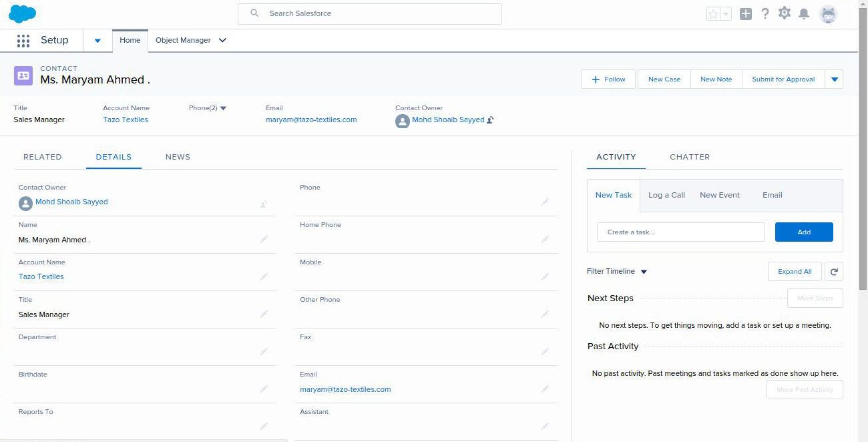Open Tazo Textiles link in header
868x442 pixels.
click(126, 120)
